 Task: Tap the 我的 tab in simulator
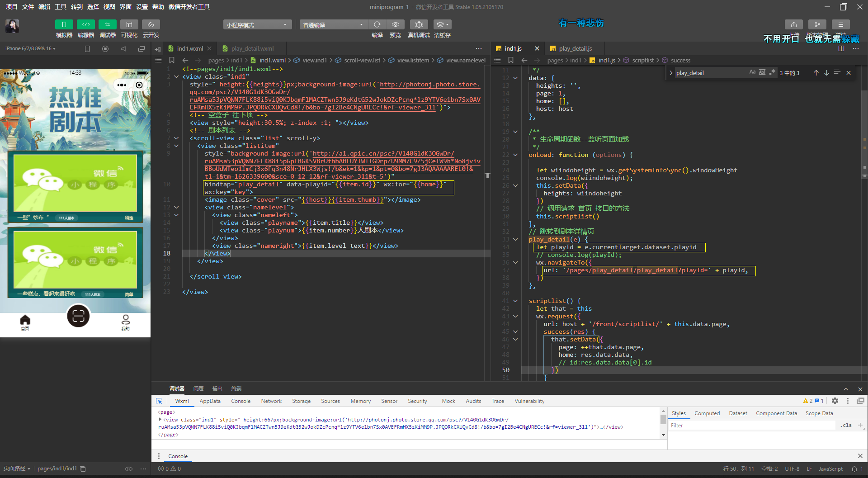point(125,322)
